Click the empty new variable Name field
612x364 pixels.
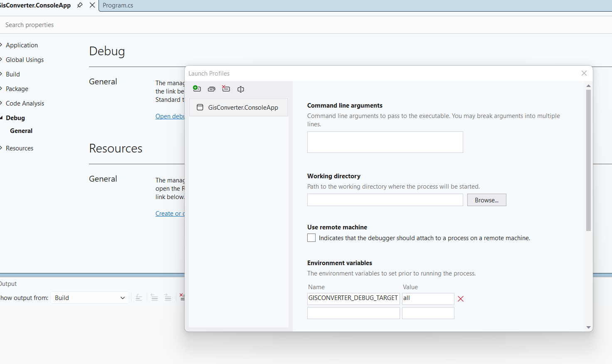[353, 313]
